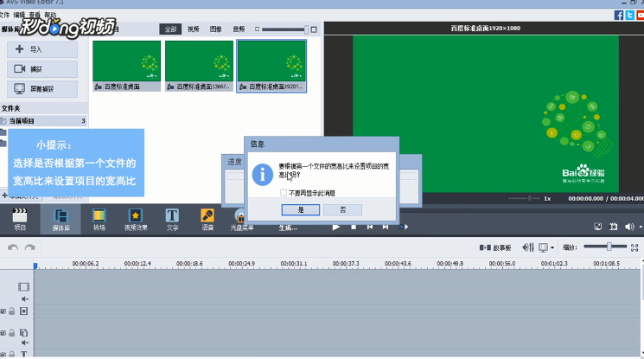Image resolution: width=644 pixels, height=359 pixels.
Task: Select the 百度标准桌面1920 media thumbnail
Action: pos(271,66)
